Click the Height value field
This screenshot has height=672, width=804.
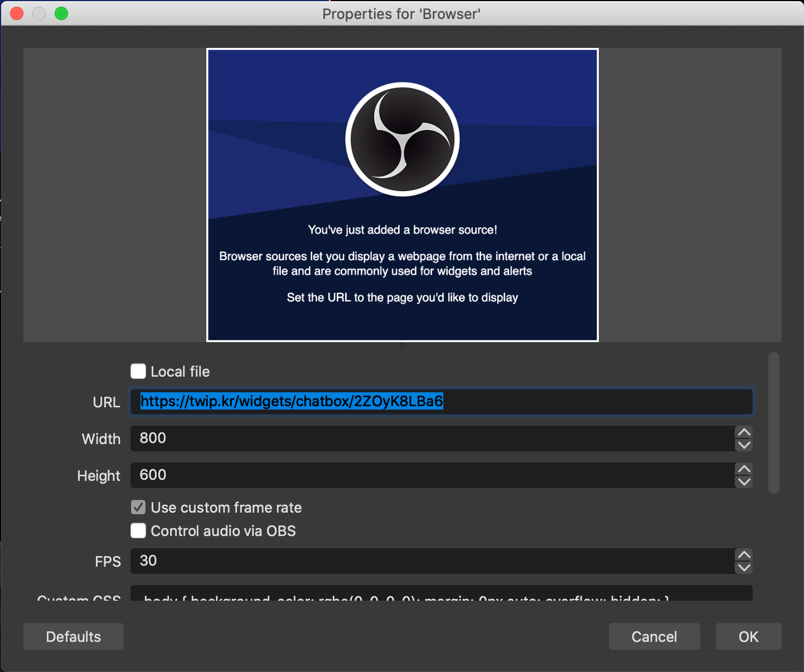(432, 475)
